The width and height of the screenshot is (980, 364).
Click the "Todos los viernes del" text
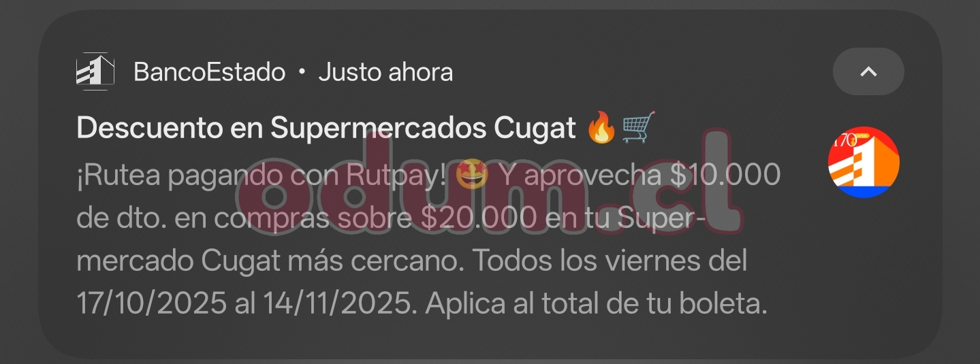pyautogui.click(x=611, y=261)
